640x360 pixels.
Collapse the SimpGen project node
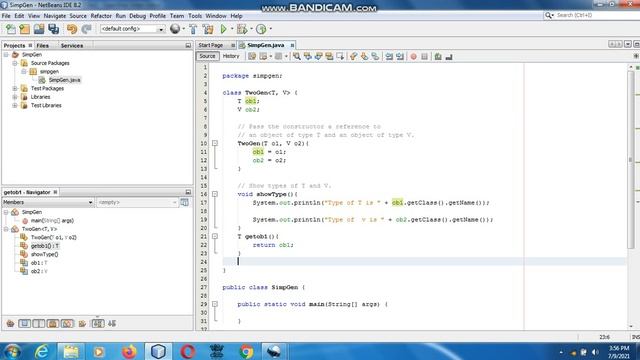6,54
